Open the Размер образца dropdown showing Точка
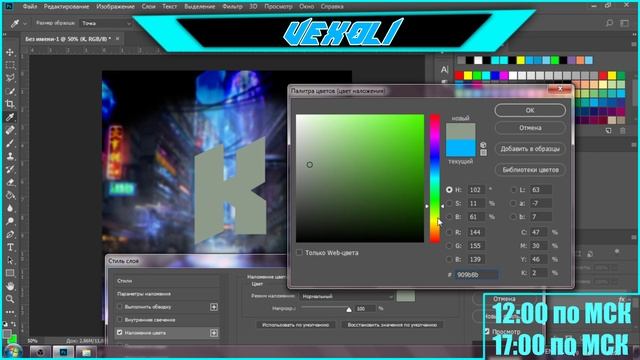Screen dimensions: 640x360 (x=106, y=23)
